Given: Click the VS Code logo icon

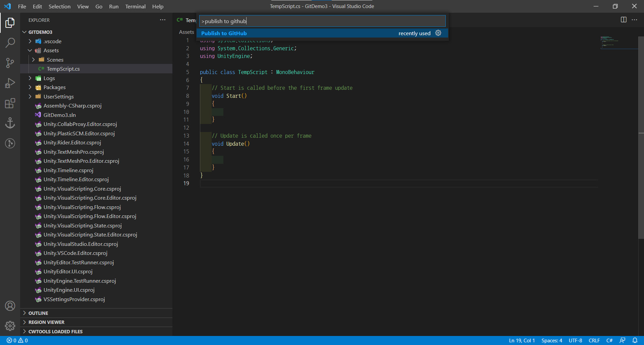Looking at the screenshot, I should [x=7, y=6].
